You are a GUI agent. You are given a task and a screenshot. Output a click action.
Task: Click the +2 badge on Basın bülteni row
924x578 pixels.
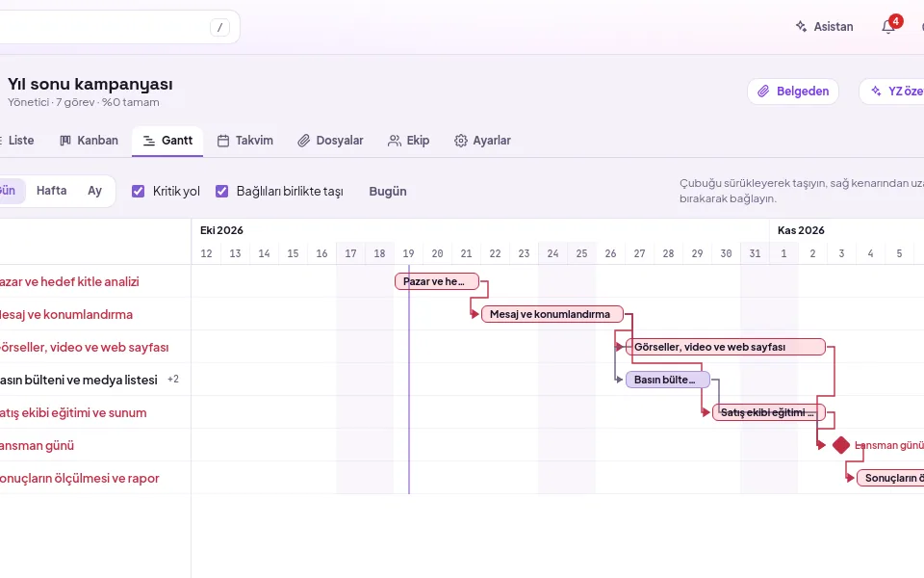(173, 380)
